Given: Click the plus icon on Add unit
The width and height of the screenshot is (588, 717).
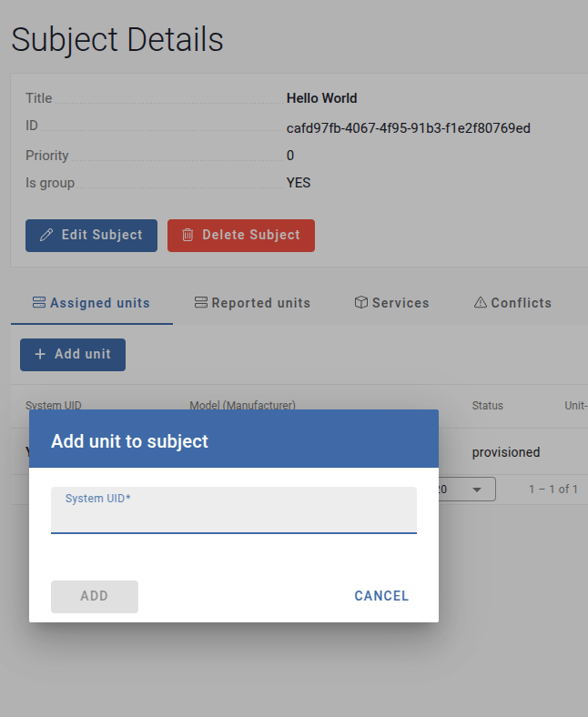Looking at the screenshot, I should tap(40, 354).
